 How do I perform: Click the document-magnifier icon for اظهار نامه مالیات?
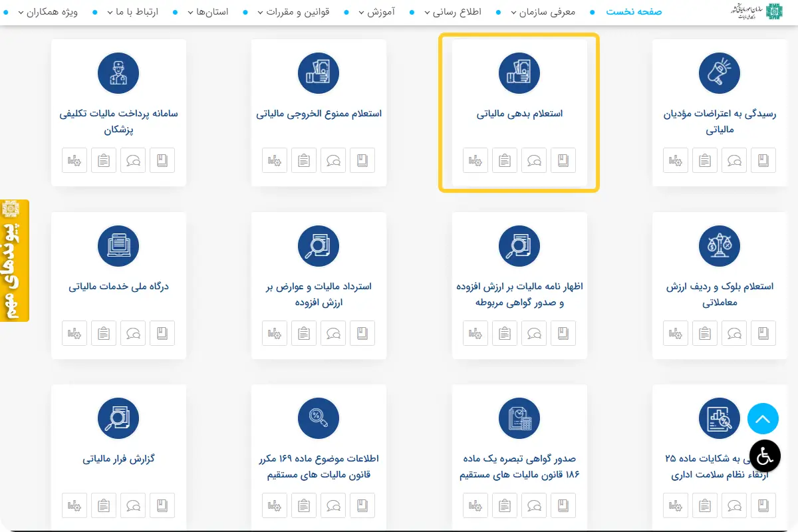pyautogui.click(x=519, y=246)
